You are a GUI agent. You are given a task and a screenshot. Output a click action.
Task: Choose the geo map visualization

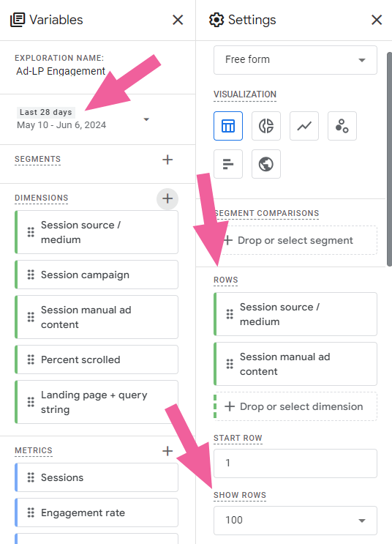(266, 164)
